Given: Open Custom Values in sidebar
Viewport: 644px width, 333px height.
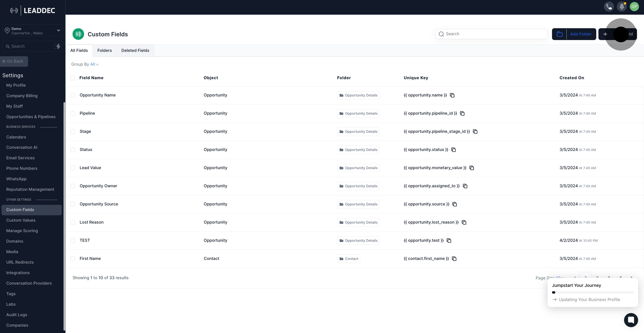Looking at the screenshot, I should [x=21, y=220].
